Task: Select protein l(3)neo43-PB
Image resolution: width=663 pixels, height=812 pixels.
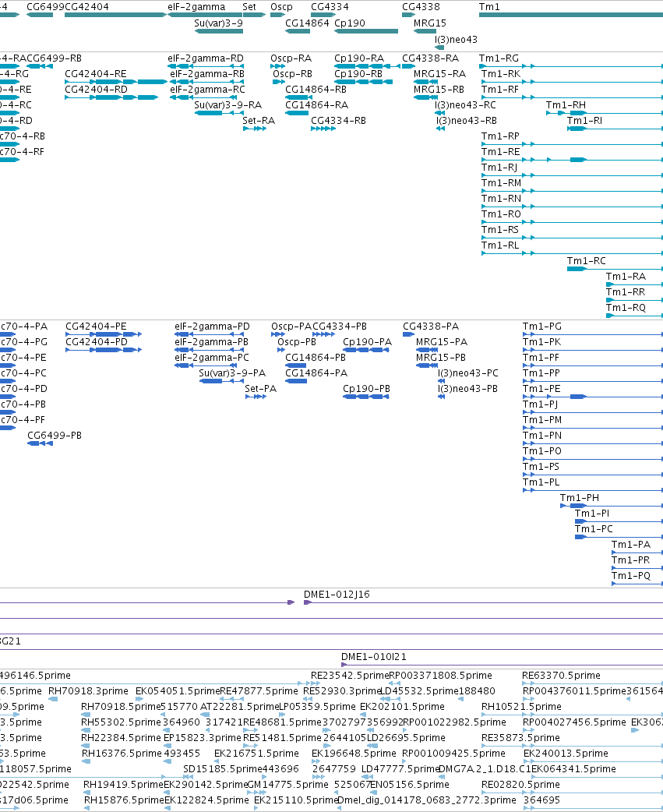Action: click(x=468, y=388)
